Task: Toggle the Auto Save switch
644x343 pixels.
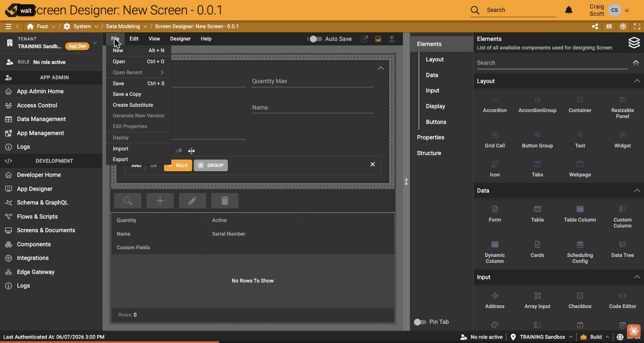Action: point(315,39)
